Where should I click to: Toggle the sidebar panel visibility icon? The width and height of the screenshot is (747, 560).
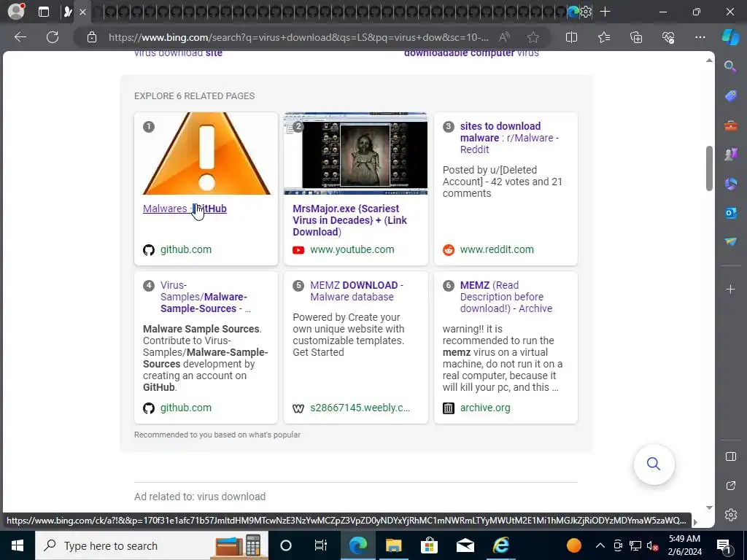pyautogui.click(x=730, y=456)
